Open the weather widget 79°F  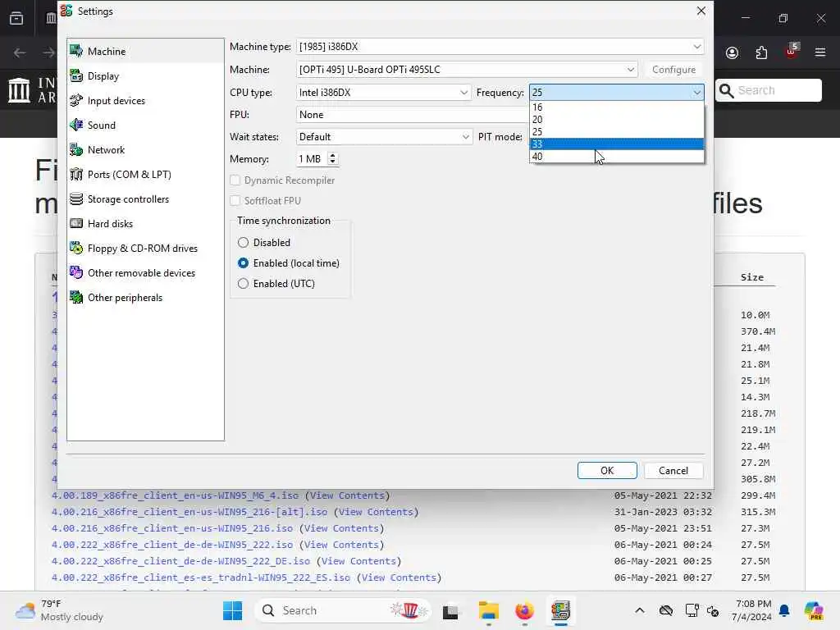[59, 610]
